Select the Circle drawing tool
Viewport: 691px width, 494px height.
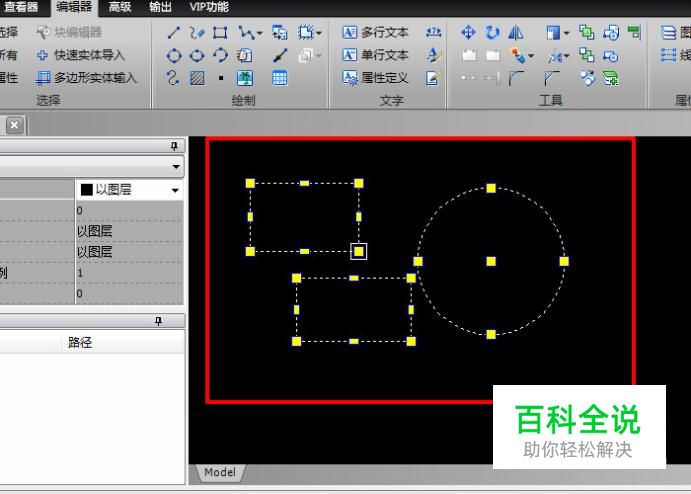pos(174,56)
